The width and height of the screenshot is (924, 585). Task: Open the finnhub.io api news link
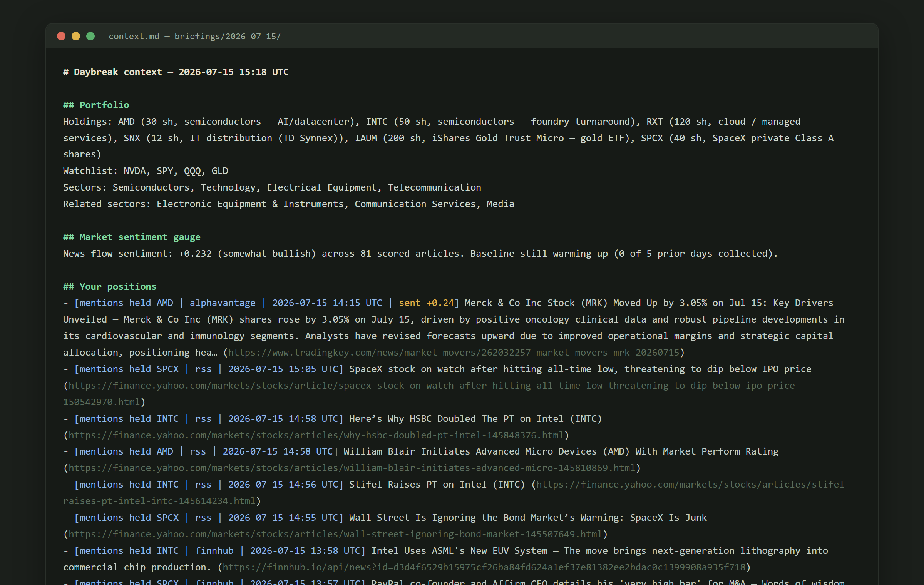pos(484,567)
